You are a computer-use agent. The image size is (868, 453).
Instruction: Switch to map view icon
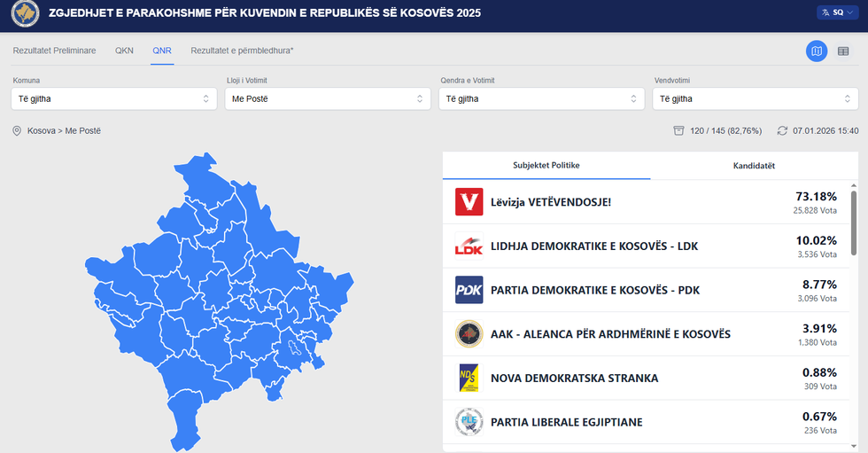(x=817, y=51)
